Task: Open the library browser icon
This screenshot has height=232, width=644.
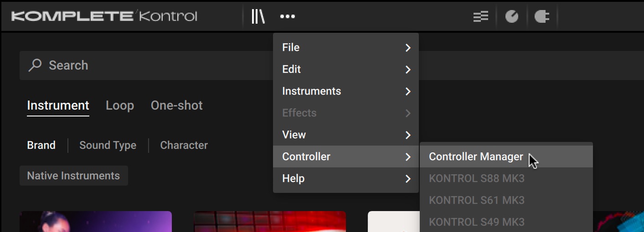Action: pos(258,17)
